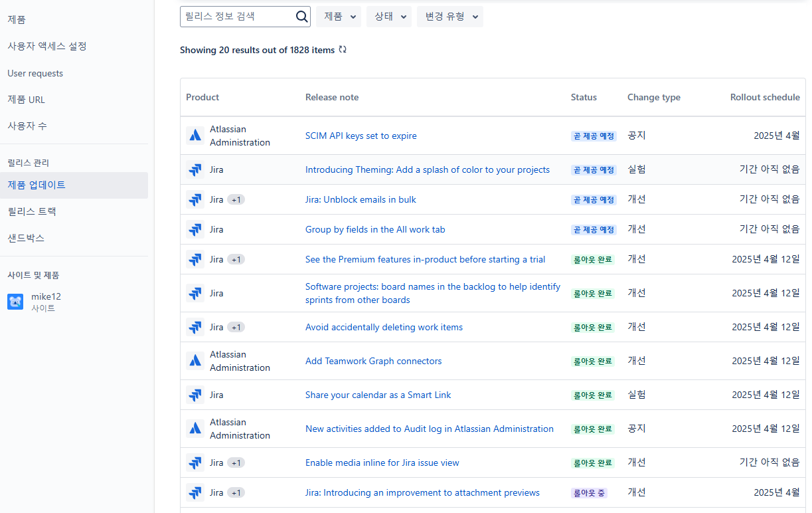
Task: Select 사용자 액세스 설정 in the sidebar
Action: point(44,46)
